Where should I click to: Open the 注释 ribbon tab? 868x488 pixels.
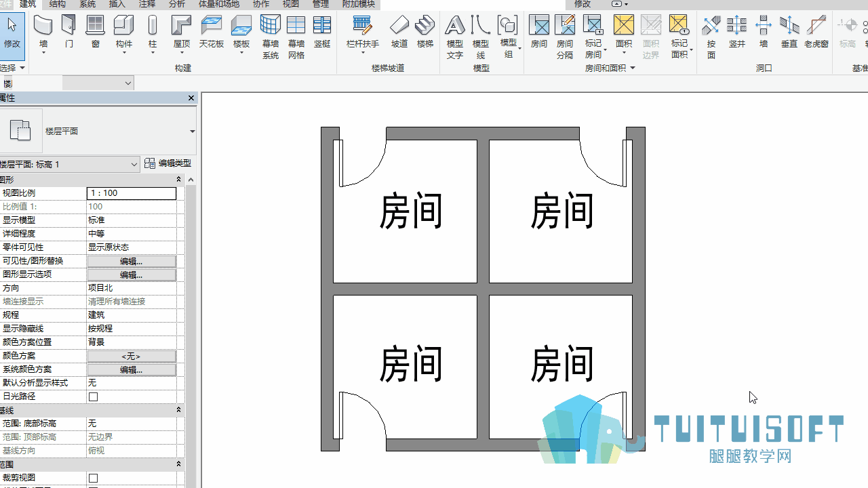coord(147,4)
